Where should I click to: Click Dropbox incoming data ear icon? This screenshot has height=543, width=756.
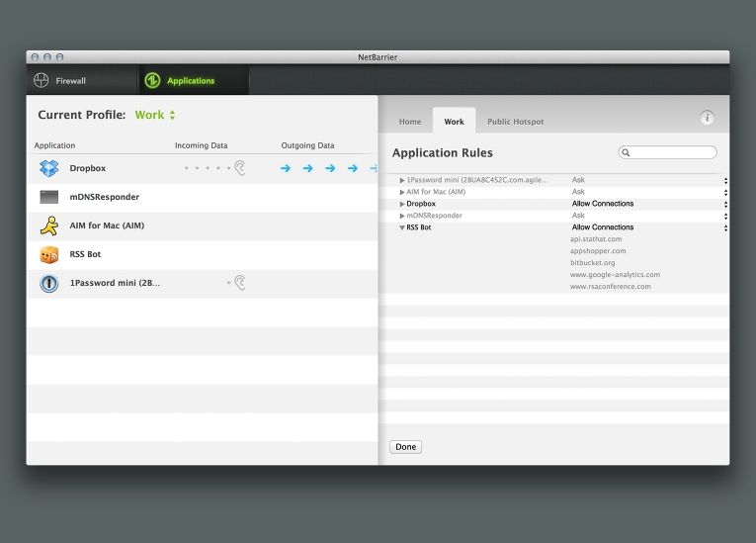(x=240, y=167)
